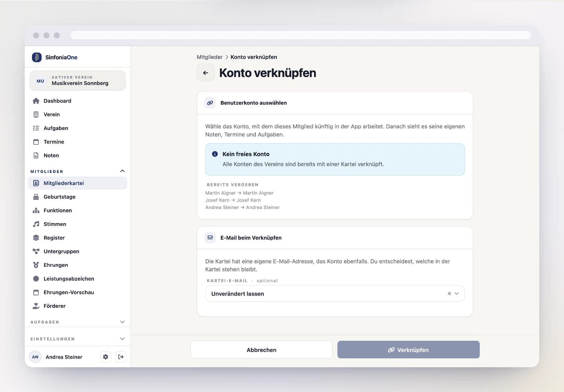564x392 pixels.
Task: Click the Stimmen music note icon
Action: point(36,224)
